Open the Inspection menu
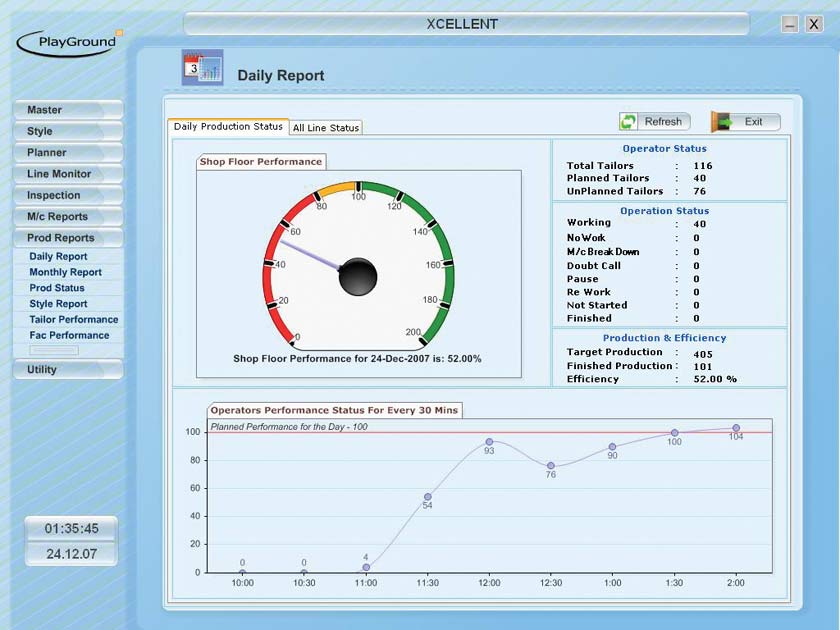The height and width of the screenshot is (630, 840). 67,196
